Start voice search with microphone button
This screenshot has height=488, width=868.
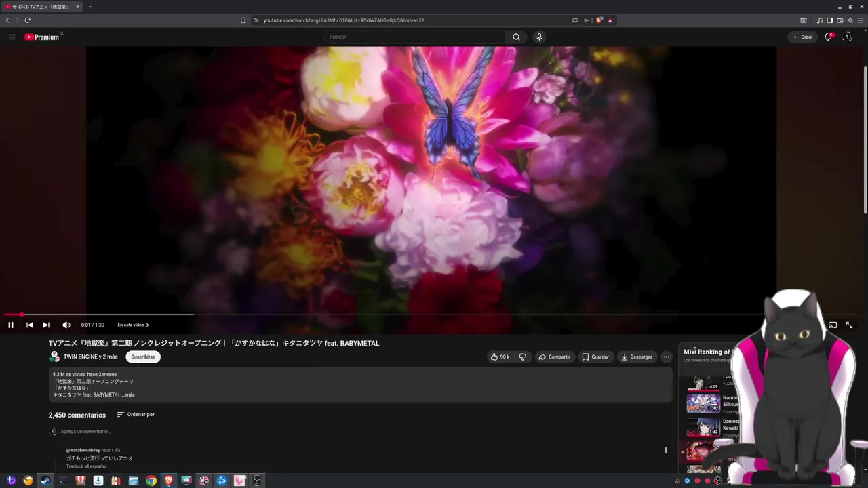(x=539, y=37)
